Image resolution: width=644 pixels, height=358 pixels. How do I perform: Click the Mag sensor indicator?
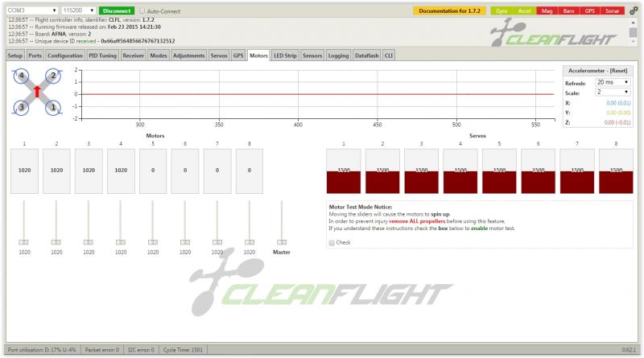coord(547,11)
